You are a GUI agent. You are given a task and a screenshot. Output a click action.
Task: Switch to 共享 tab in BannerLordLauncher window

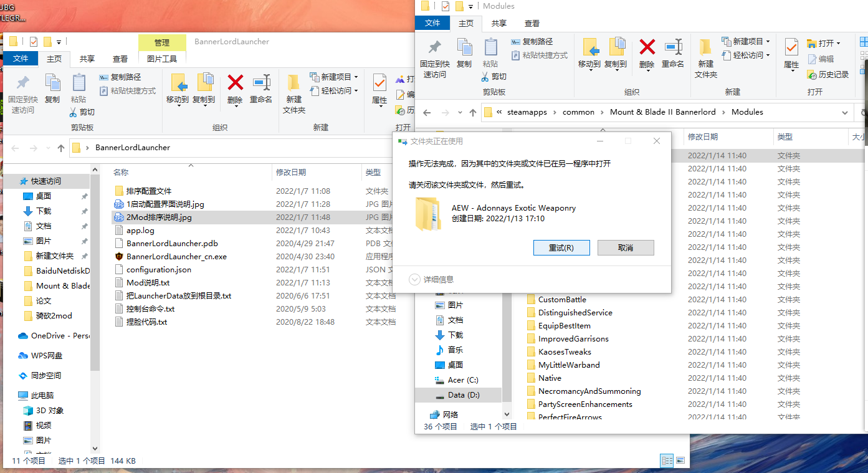click(87, 59)
